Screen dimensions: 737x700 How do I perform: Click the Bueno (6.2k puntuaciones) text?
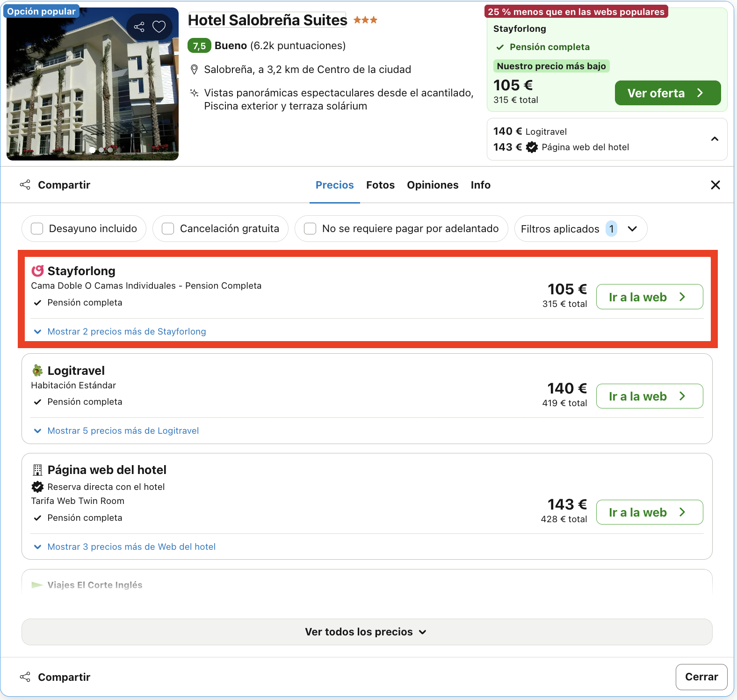pos(280,46)
